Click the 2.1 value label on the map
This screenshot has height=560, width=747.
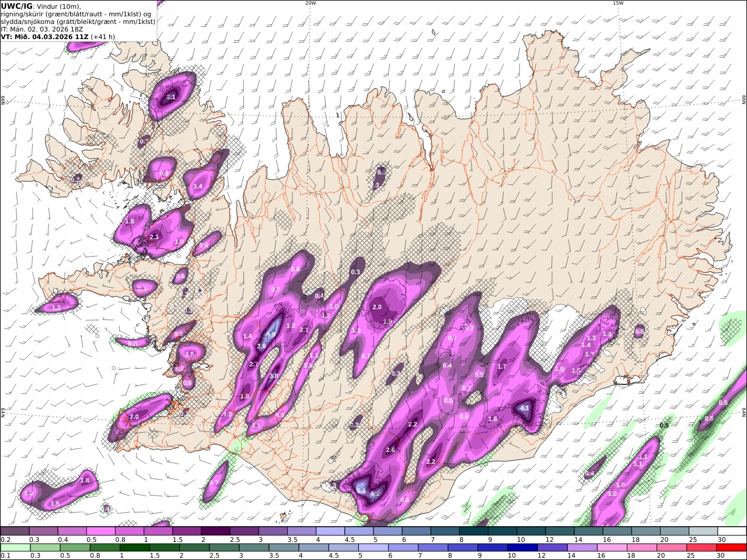click(304, 330)
